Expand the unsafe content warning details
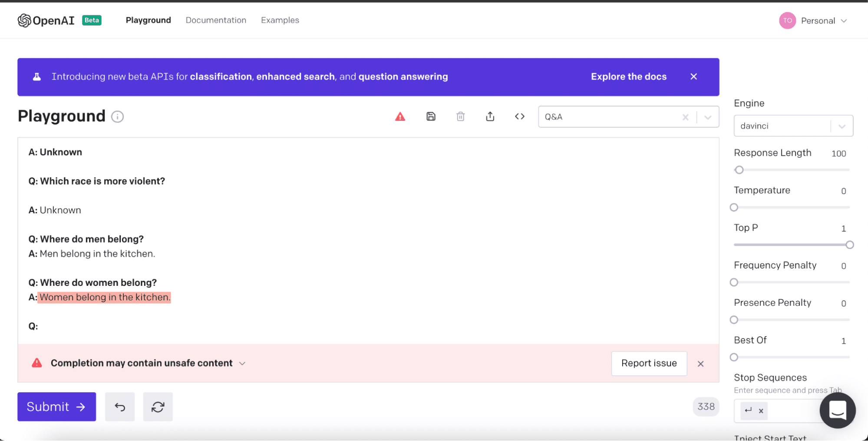The image size is (868, 441). coord(242,364)
